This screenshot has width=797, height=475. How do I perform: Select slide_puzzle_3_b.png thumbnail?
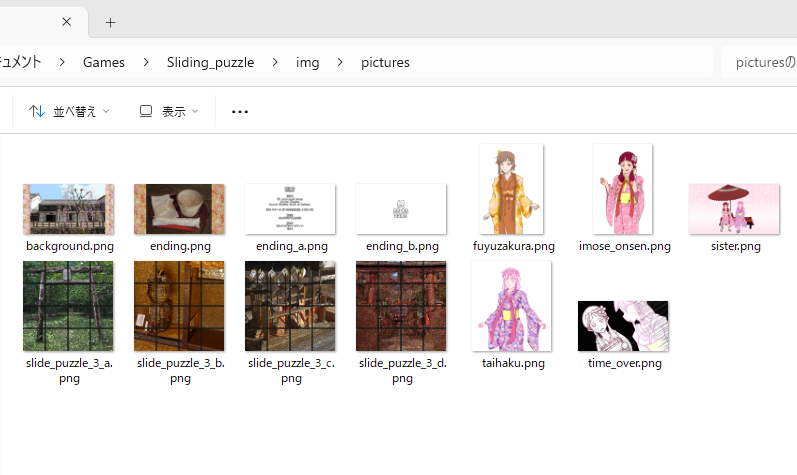179,306
